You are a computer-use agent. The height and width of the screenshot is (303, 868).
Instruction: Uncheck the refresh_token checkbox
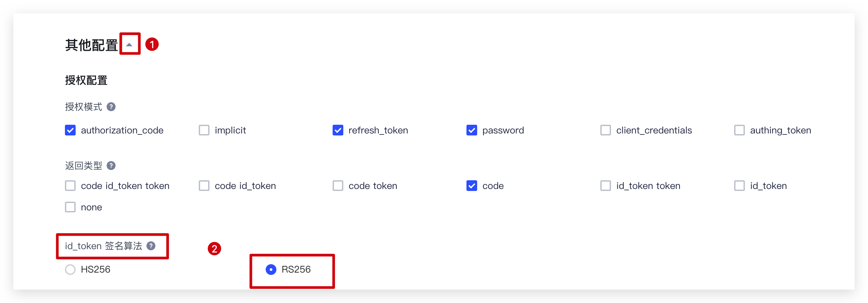pyautogui.click(x=338, y=130)
